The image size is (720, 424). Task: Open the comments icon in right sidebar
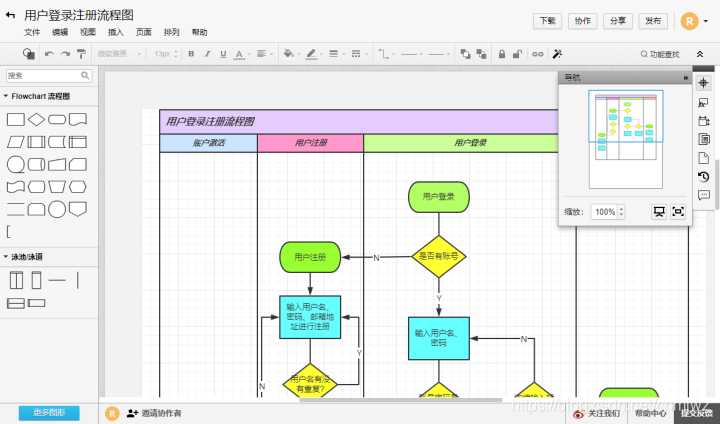[703, 196]
